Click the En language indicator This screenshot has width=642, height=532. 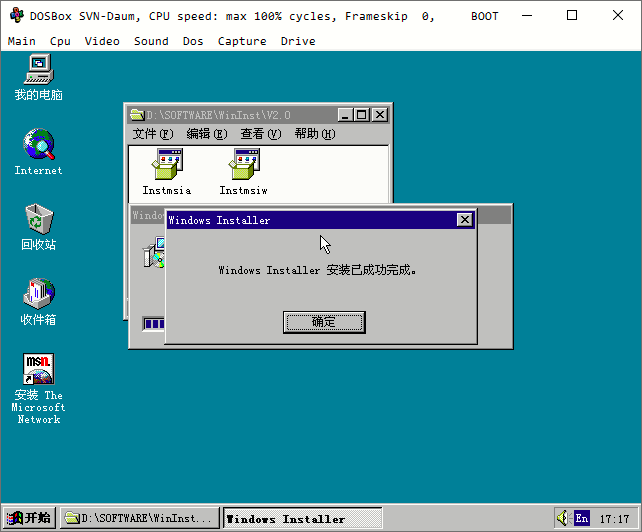(582, 518)
